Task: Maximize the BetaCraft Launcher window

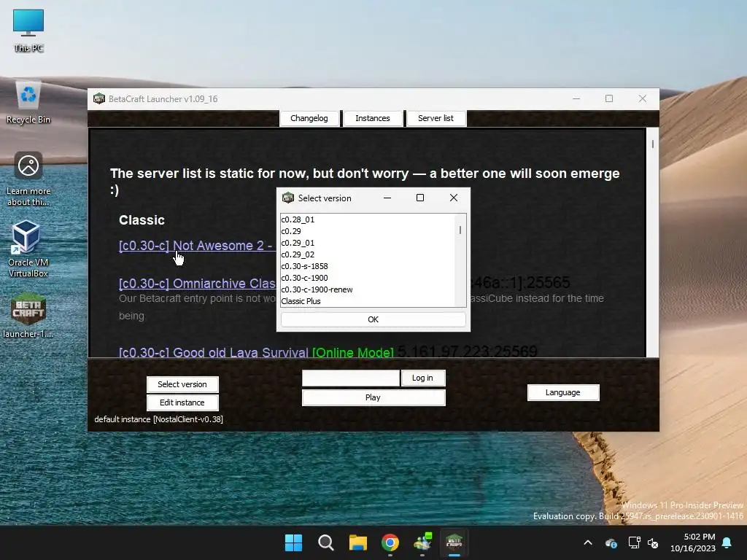Action: click(609, 98)
